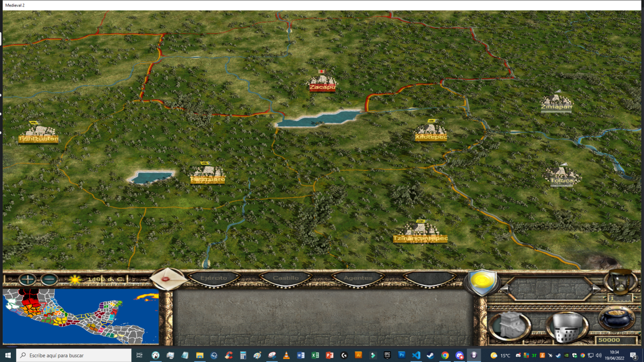Zoom in the minimap with plus button
Screen dimensions: 644x362
[27, 280]
